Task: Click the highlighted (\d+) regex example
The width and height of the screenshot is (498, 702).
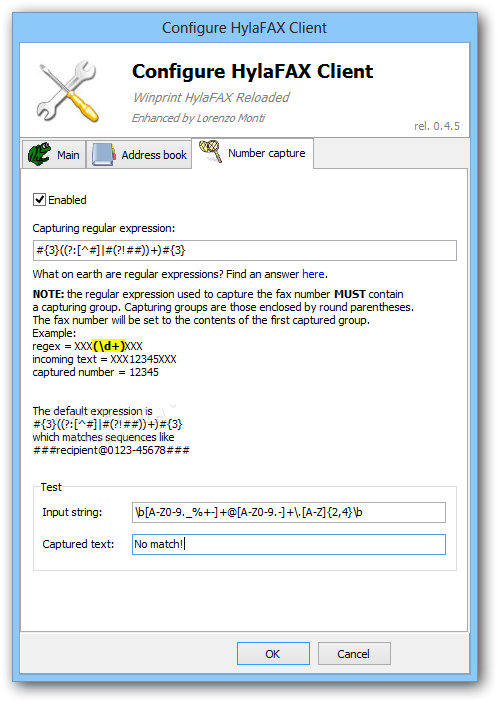Action: click(109, 346)
